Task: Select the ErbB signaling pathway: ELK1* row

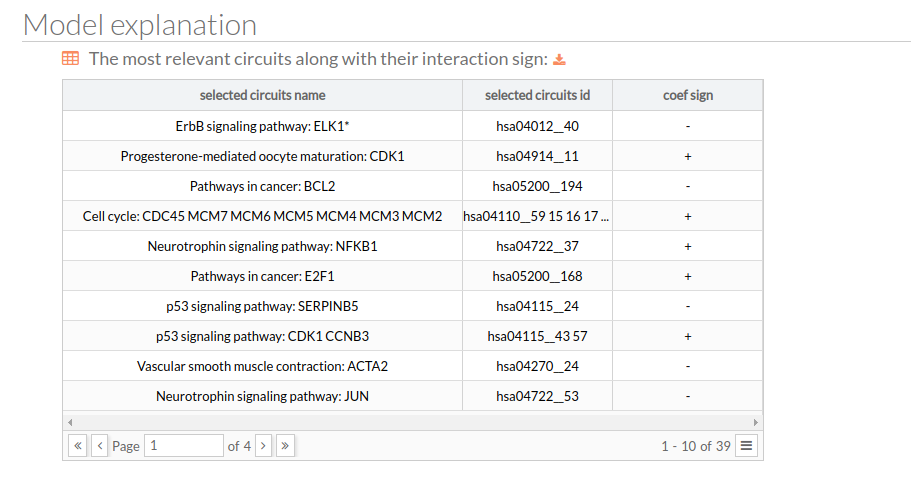Action: coord(413,126)
